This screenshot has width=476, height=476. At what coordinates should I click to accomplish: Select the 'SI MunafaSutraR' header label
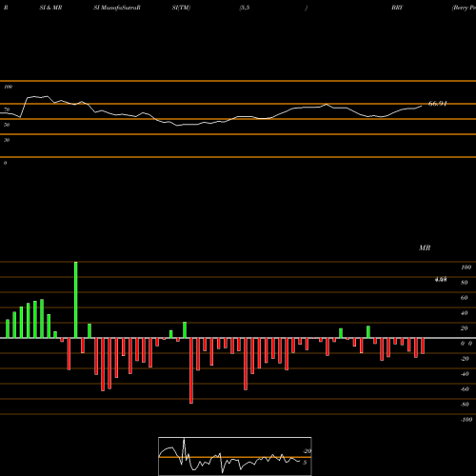[117, 8]
